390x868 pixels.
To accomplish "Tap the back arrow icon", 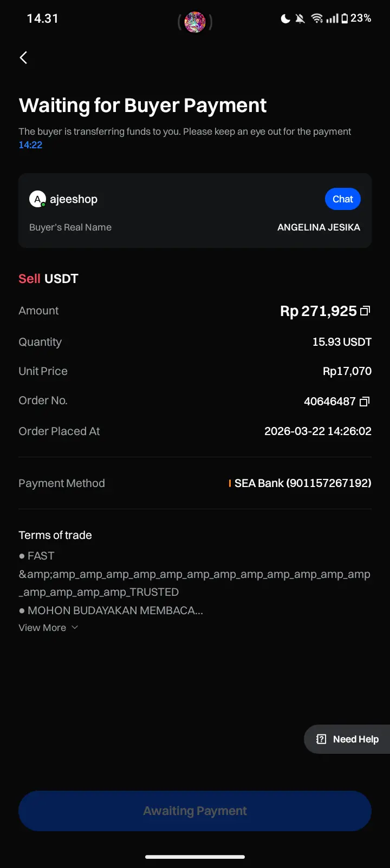I will (23, 57).
